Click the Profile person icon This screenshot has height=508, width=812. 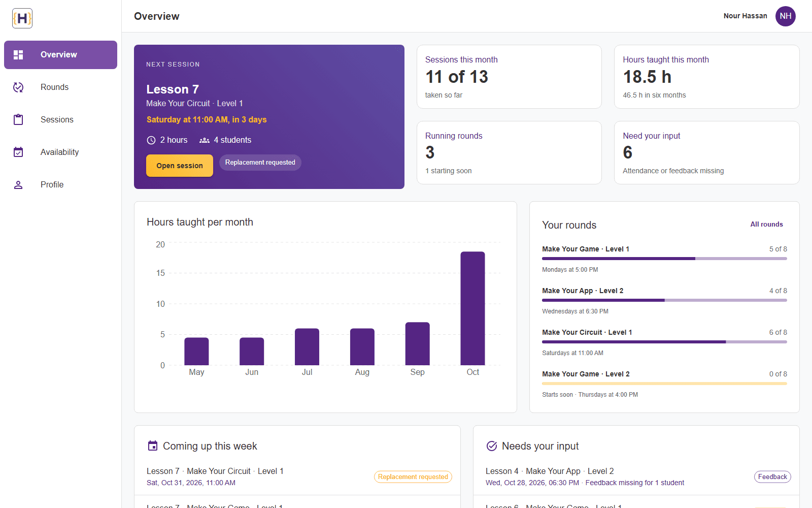[18, 185]
